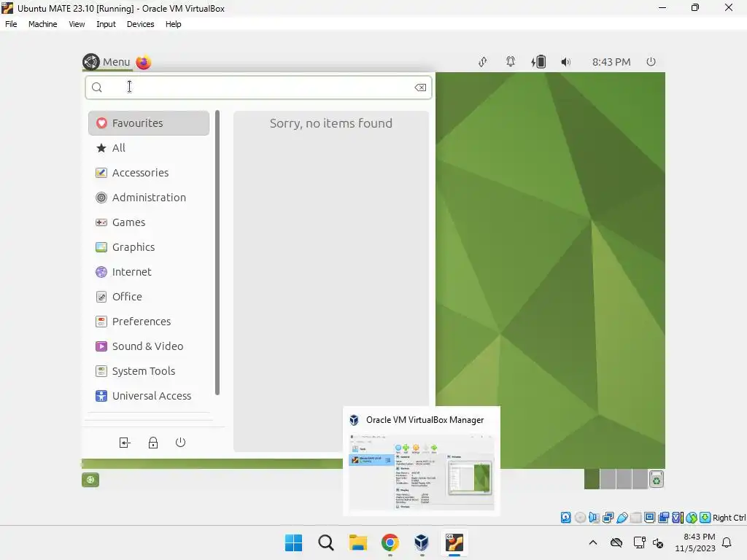747x560 pixels.
Task: Clear the search field with backspace icon
Action: click(420, 87)
